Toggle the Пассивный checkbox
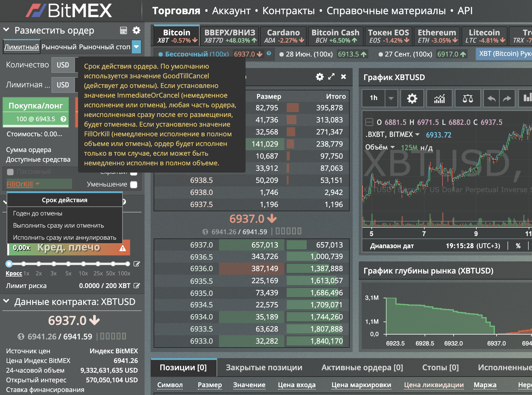This screenshot has width=532, height=395. coord(10,172)
